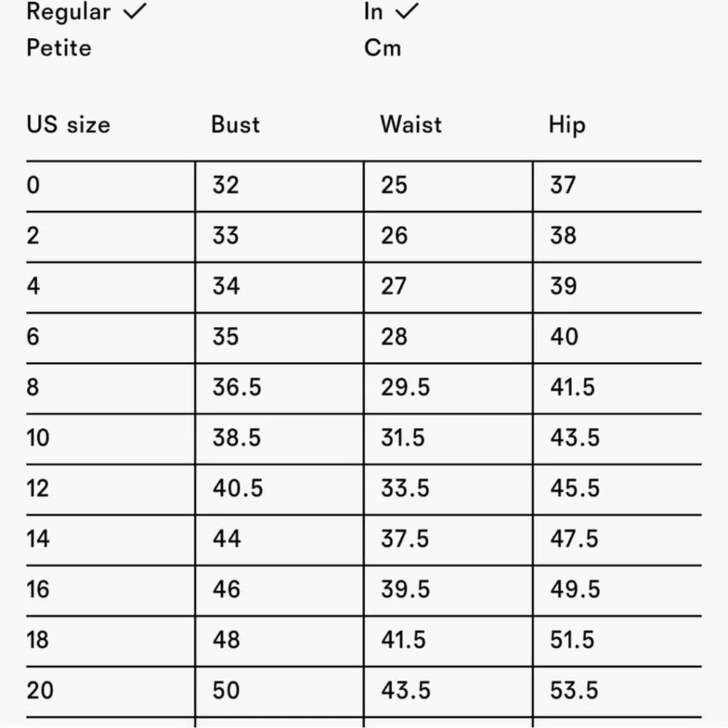Click the Hip column header
The image size is (728, 728).
click(x=567, y=125)
